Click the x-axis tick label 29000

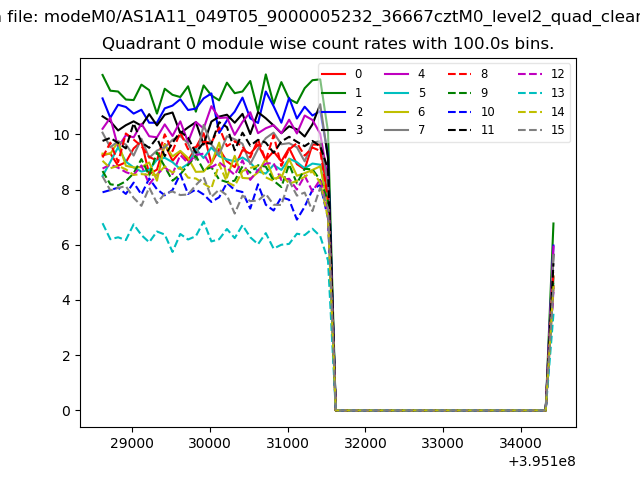pyautogui.click(x=132, y=442)
